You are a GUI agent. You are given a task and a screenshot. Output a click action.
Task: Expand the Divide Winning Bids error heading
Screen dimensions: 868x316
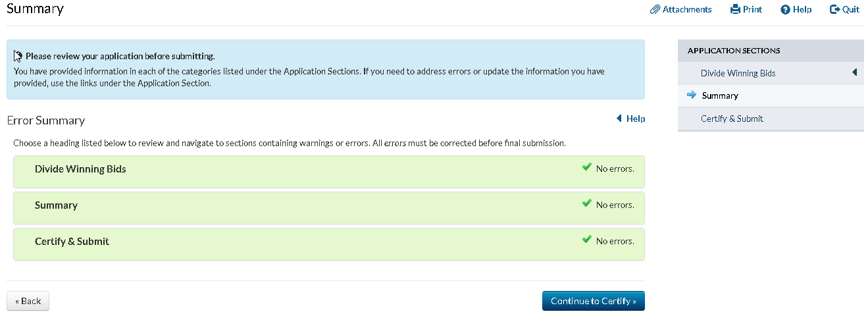[80, 169]
